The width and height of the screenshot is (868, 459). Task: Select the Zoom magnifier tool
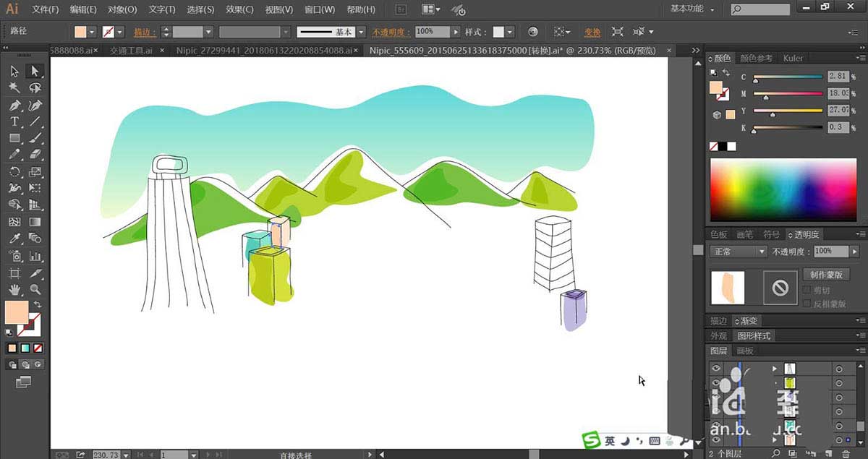click(35, 289)
